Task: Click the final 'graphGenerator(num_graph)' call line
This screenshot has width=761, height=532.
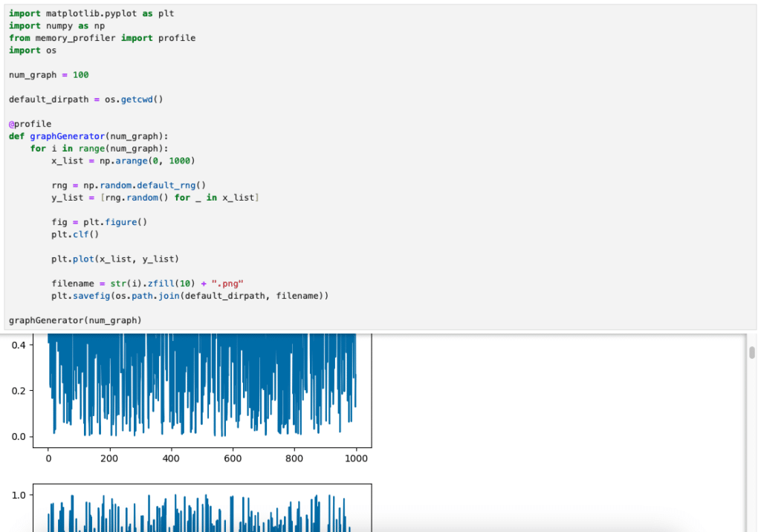Action: (x=75, y=320)
